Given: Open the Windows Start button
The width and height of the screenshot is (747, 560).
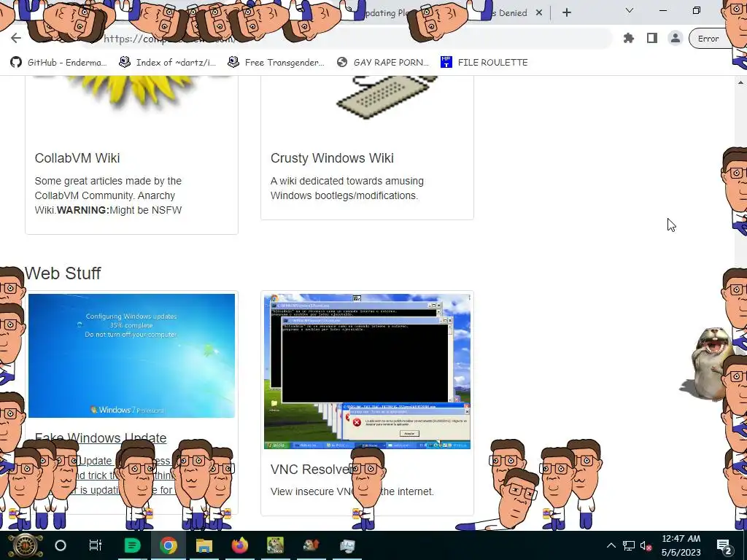Looking at the screenshot, I should 24,545.
